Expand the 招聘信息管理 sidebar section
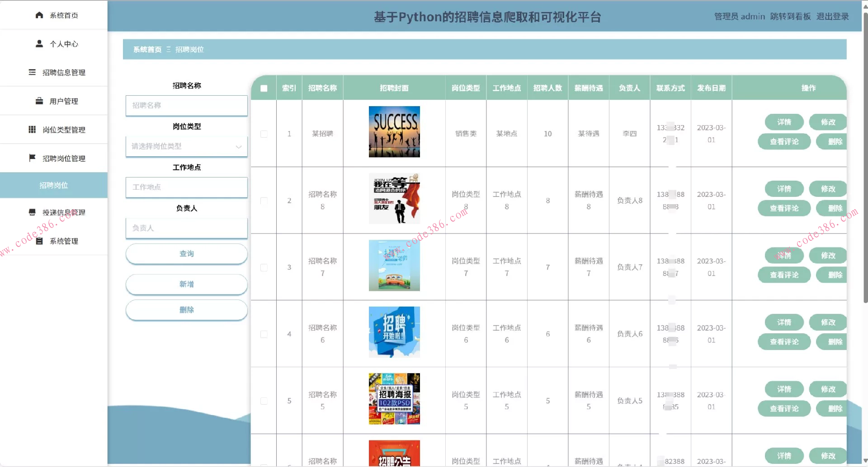Image resolution: width=868 pixels, height=467 pixels. [63, 72]
